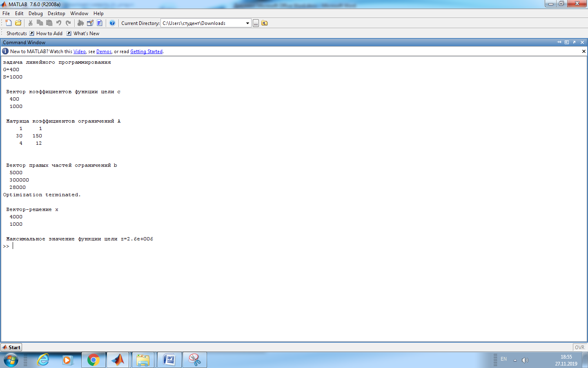
Task: Go up one directory level icon
Action: point(265,23)
